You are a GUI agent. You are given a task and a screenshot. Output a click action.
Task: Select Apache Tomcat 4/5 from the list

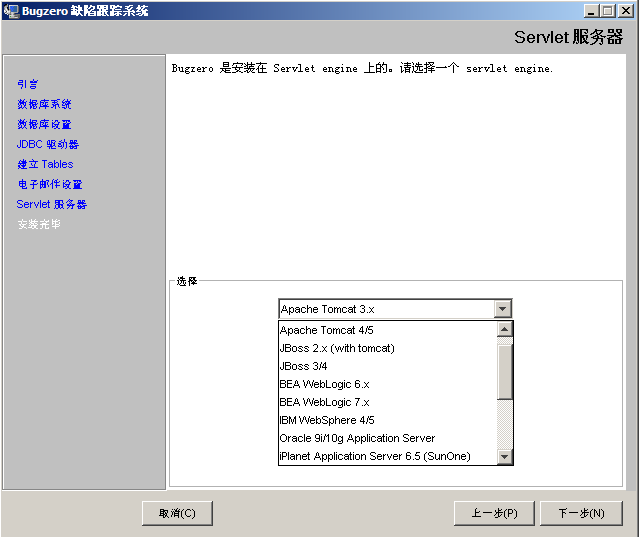click(327, 330)
